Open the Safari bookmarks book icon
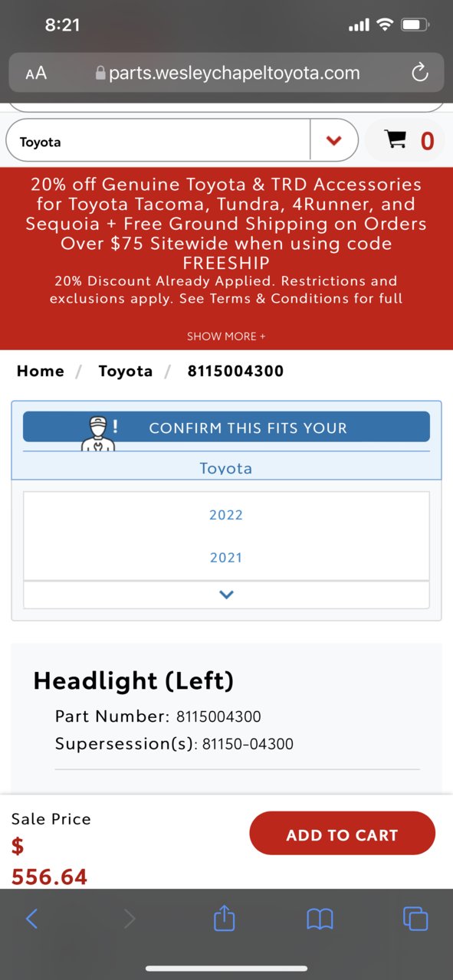 click(320, 919)
